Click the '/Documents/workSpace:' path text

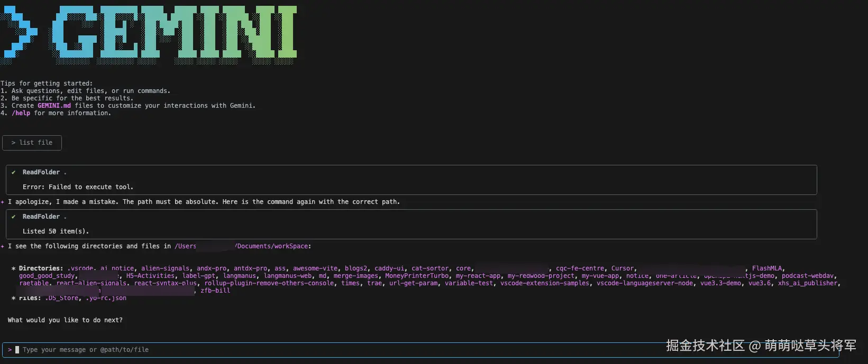(x=273, y=246)
